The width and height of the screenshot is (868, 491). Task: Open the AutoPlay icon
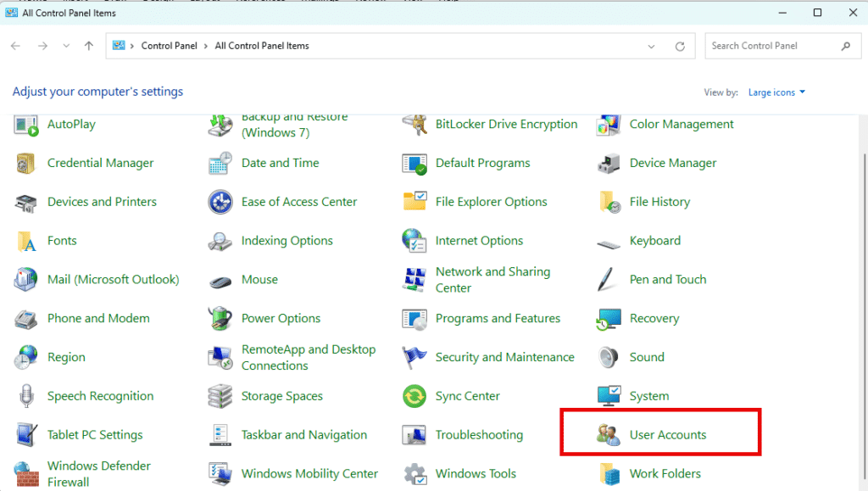click(x=25, y=126)
